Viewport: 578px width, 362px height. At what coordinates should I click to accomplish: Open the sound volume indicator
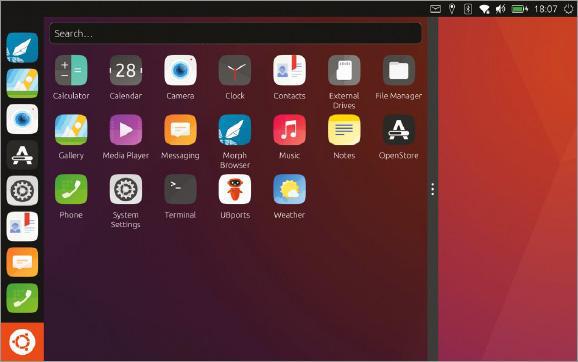(x=500, y=9)
